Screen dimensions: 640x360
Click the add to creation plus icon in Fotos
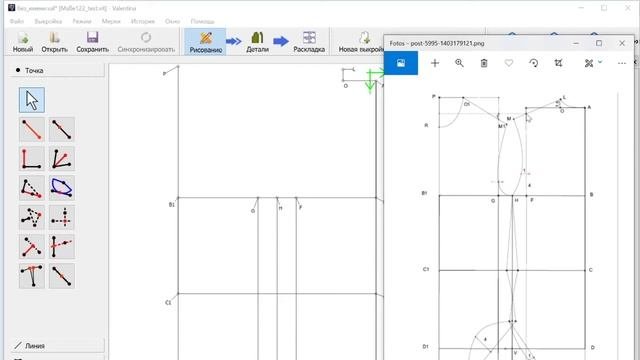[435, 63]
